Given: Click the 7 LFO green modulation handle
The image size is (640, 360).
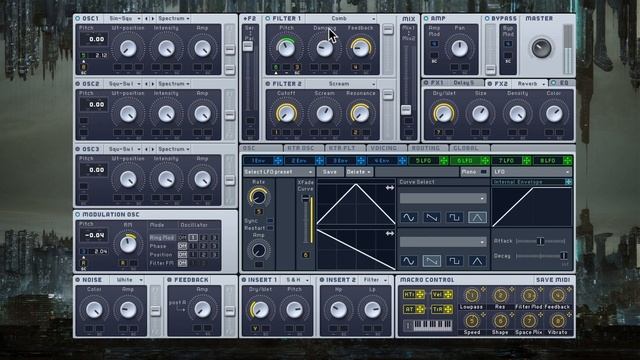Looking at the screenshot, I should pyautogui.click(x=527, y=161).
